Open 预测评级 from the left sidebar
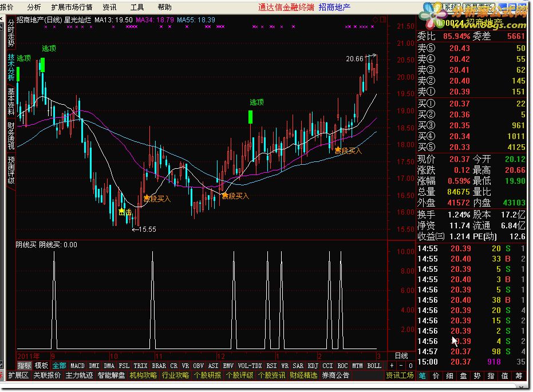 [x=11, y=170]
